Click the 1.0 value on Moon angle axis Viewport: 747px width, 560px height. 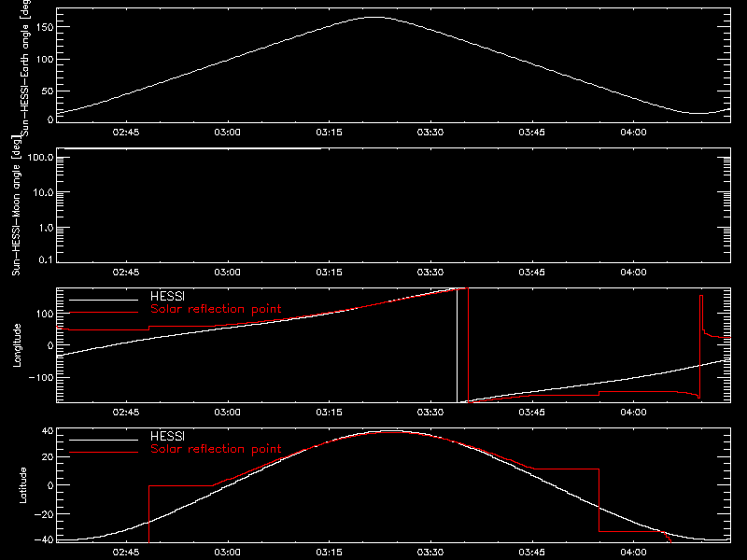46,228
